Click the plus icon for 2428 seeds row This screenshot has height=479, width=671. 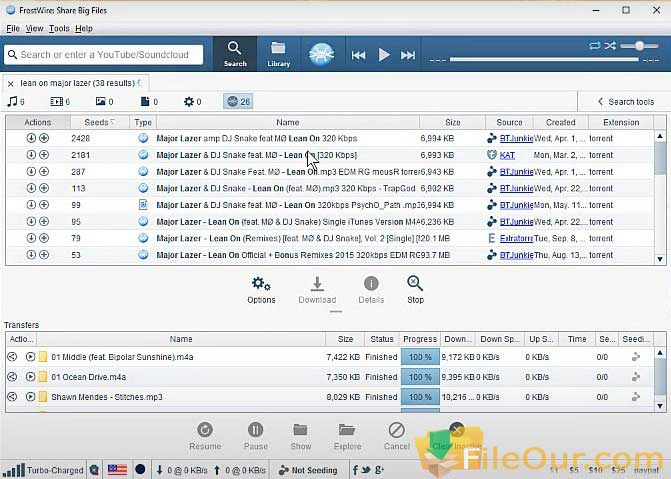pyautogui.click(x=44, y=138)
